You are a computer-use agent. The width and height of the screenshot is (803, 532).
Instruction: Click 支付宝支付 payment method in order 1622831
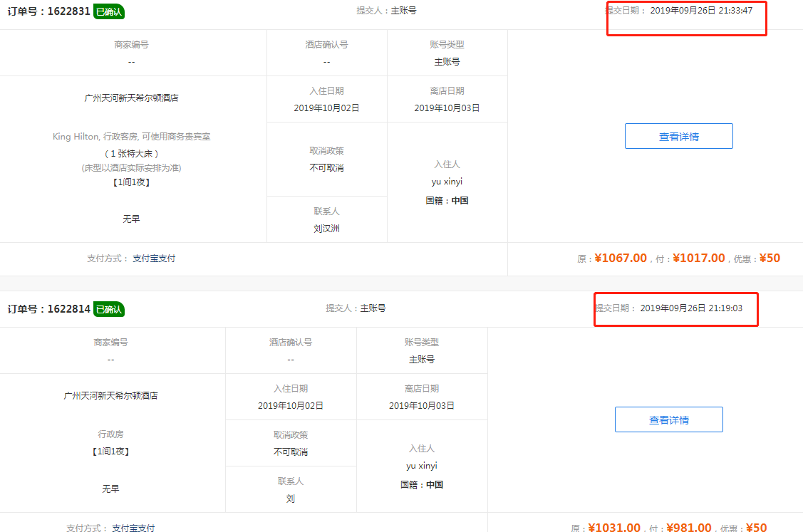tap(154, 259)
